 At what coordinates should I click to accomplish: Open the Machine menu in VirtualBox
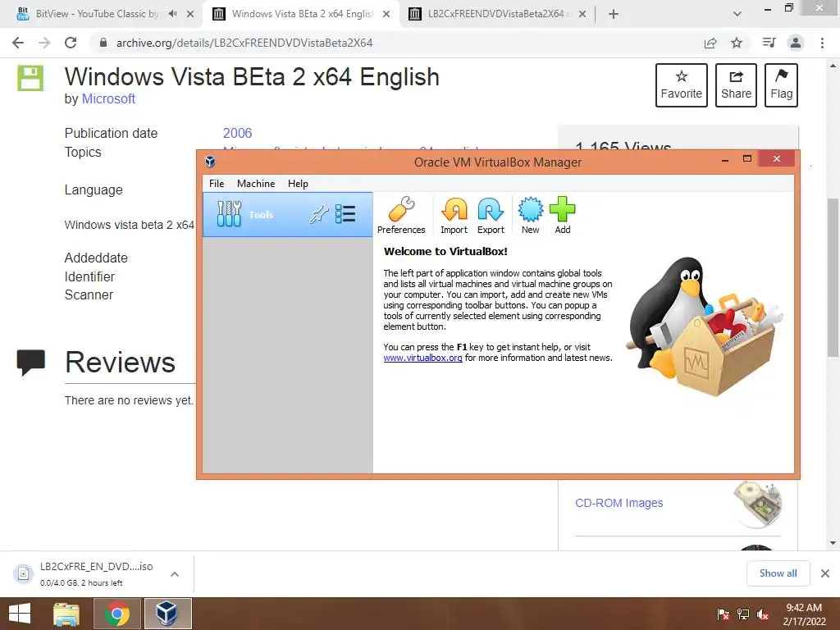click(x=256, y=183)
